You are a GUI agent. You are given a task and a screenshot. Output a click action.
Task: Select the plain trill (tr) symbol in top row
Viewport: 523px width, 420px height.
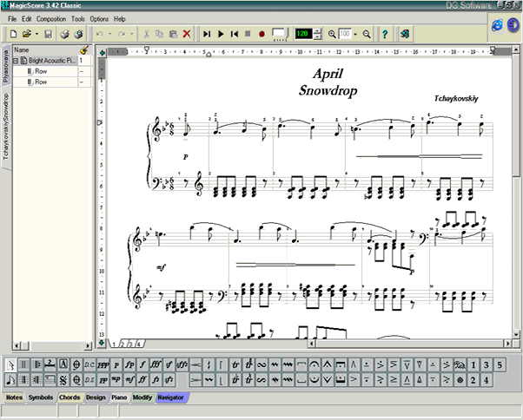click(x=235, y=365)
